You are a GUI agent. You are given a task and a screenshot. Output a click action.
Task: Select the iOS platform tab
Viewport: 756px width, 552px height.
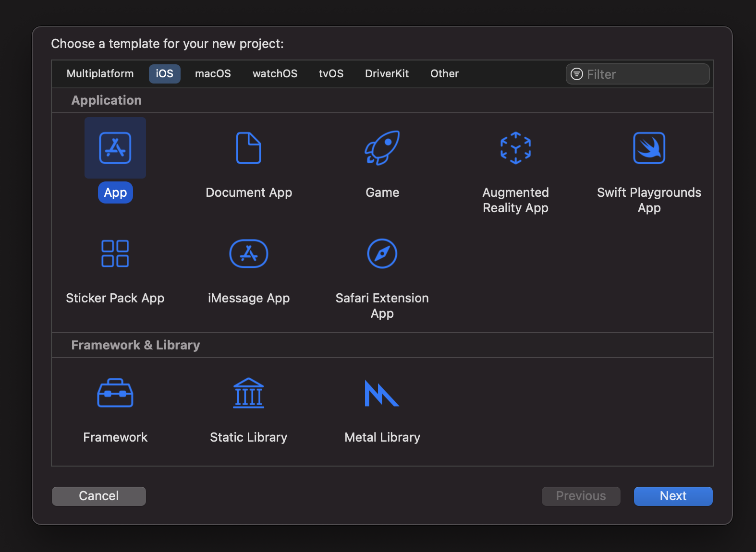(x=164, y=73)
